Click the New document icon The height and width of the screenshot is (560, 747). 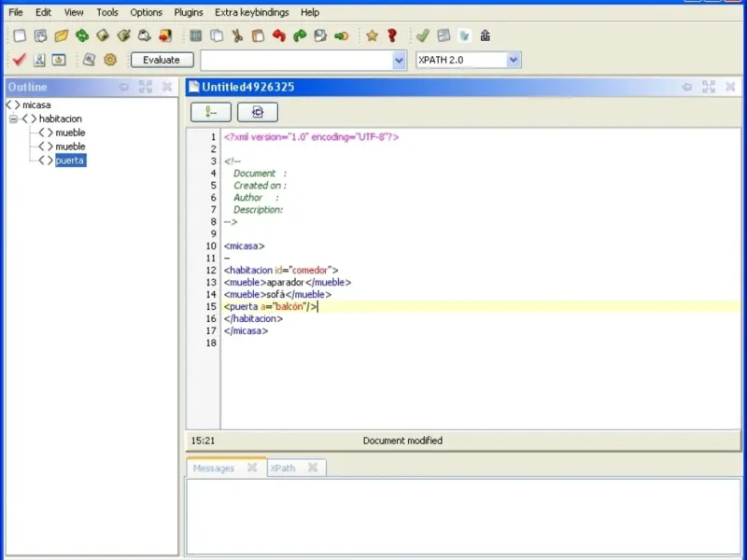tap(20, 35)
